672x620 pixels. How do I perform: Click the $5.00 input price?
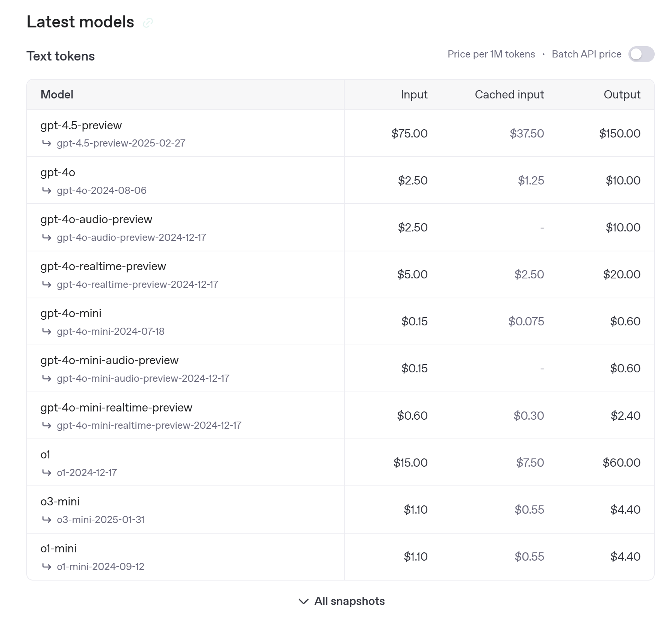point(412,274)
